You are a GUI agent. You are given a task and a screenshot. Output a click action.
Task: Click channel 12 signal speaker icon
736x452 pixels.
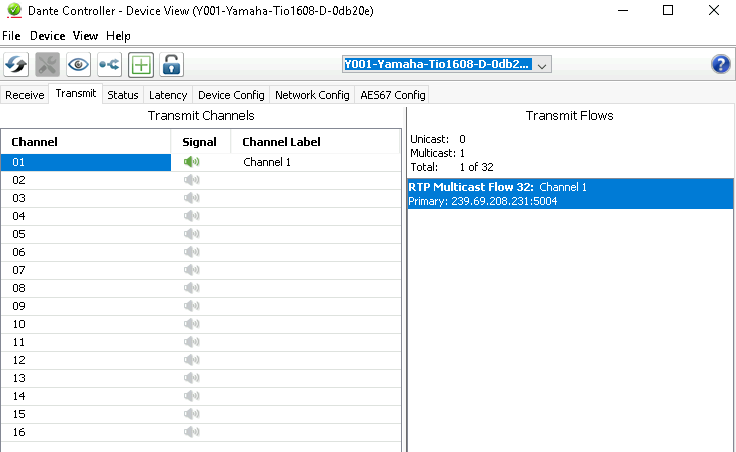192,360
